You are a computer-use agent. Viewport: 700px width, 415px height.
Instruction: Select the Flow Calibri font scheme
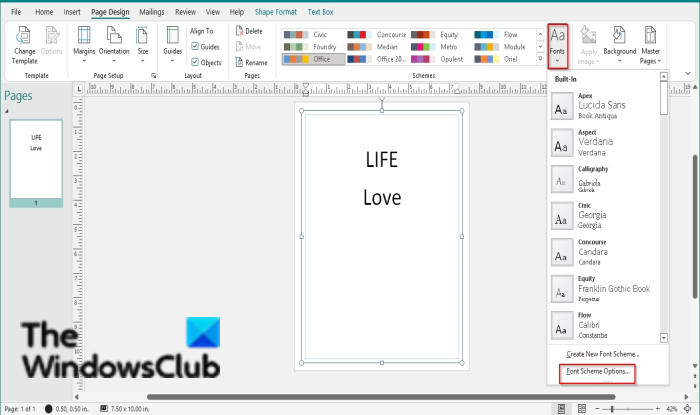point(605,326)
